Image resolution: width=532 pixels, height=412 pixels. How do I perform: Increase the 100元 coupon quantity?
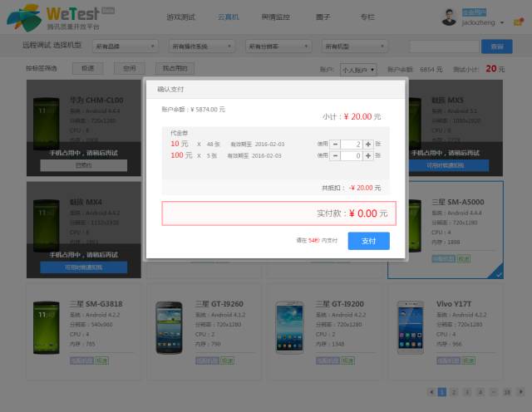(368, 156)
